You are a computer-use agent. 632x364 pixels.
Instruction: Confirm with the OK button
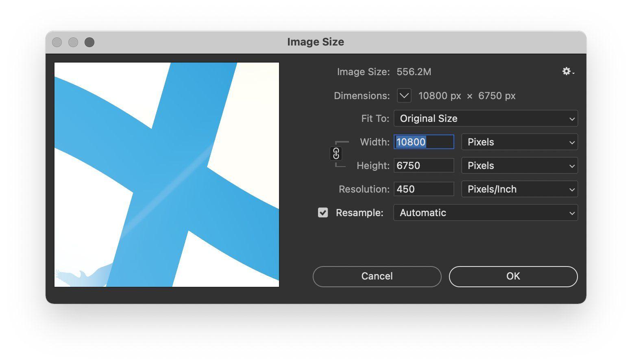pos(513,276)
